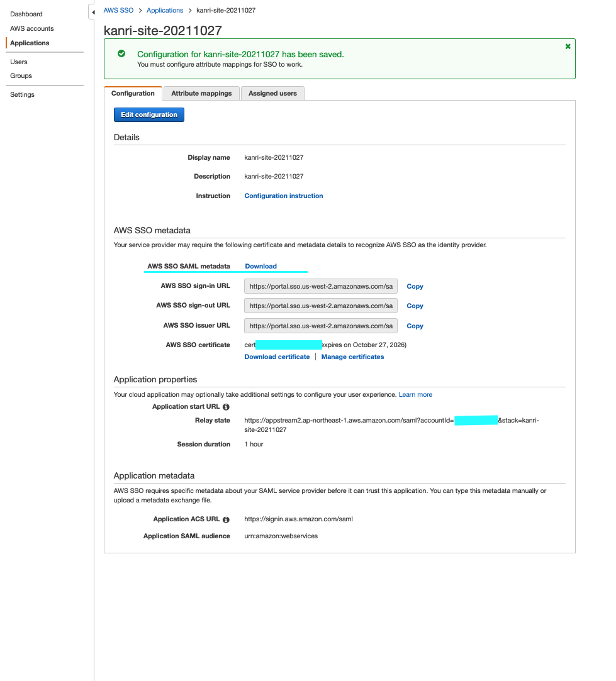Open Groups in the sidebar
The height and width of the screenshot is (681, 616).
21,75
